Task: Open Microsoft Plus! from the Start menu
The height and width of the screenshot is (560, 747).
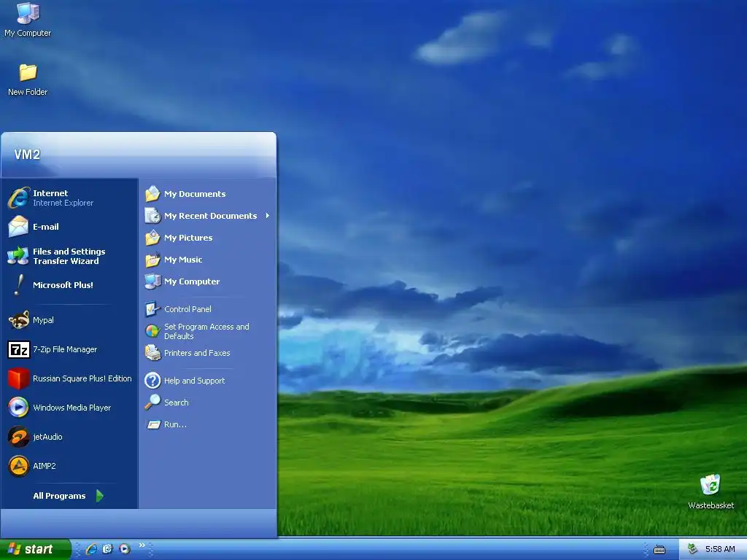Action: [x=69, y=285]
